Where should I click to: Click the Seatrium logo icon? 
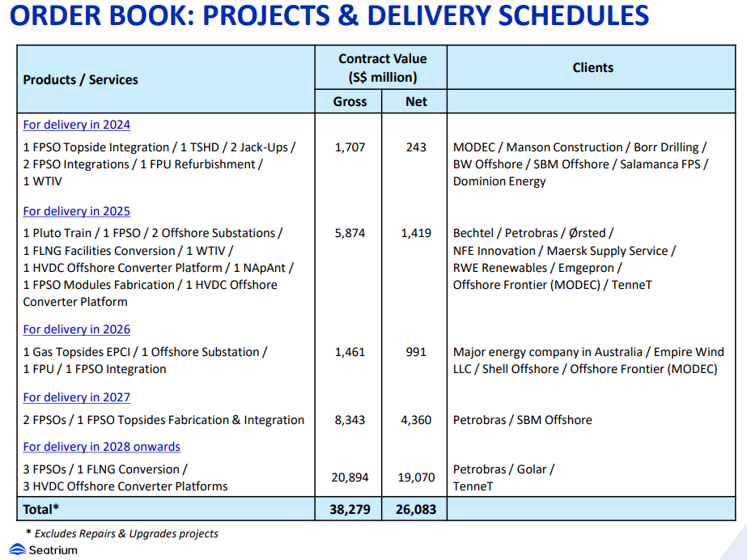18,549
